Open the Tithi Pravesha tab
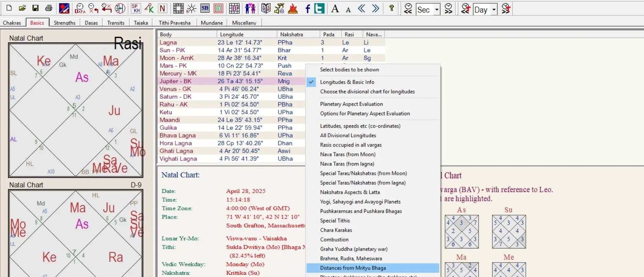The width and height of the screenshot is (644, 277). coord(174,23)
